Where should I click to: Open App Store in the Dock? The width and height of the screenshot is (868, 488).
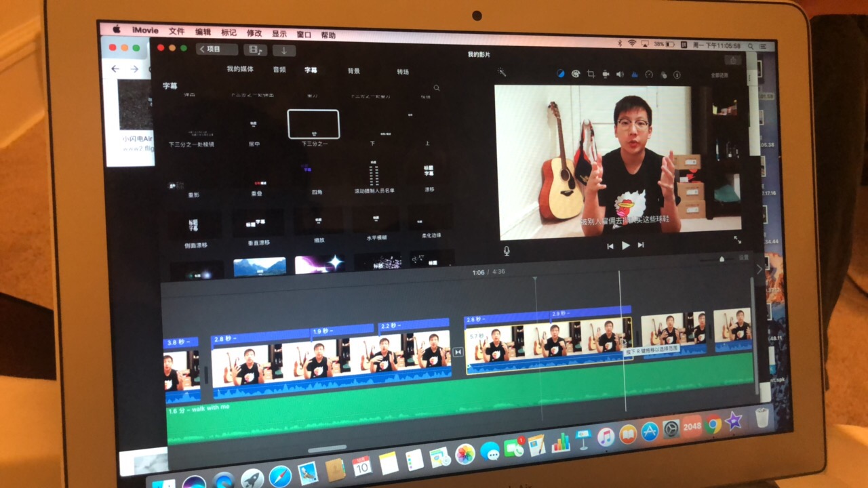coord(650,432)
